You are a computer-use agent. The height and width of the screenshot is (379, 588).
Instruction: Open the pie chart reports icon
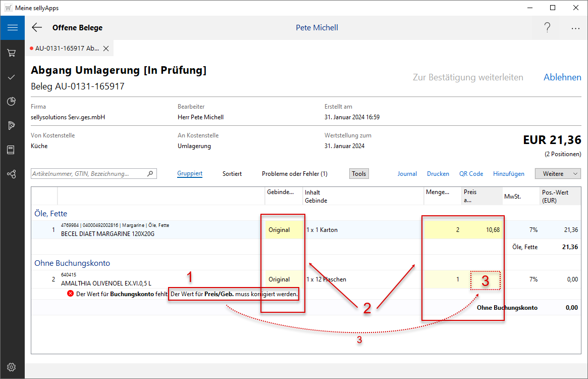click(12, 102)
